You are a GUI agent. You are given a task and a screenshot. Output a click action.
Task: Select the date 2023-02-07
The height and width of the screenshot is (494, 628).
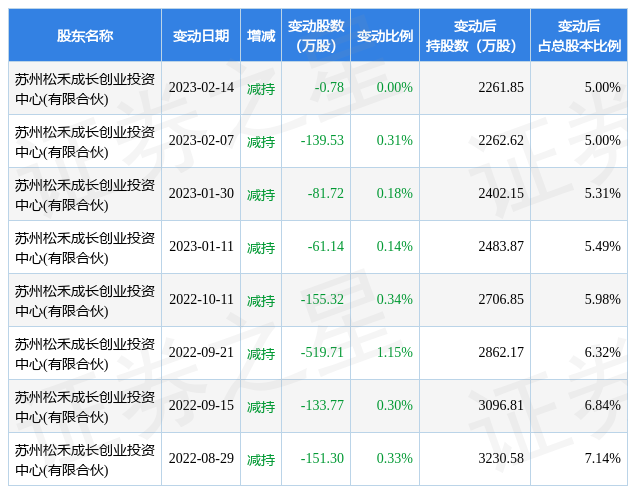coord(201,140)
